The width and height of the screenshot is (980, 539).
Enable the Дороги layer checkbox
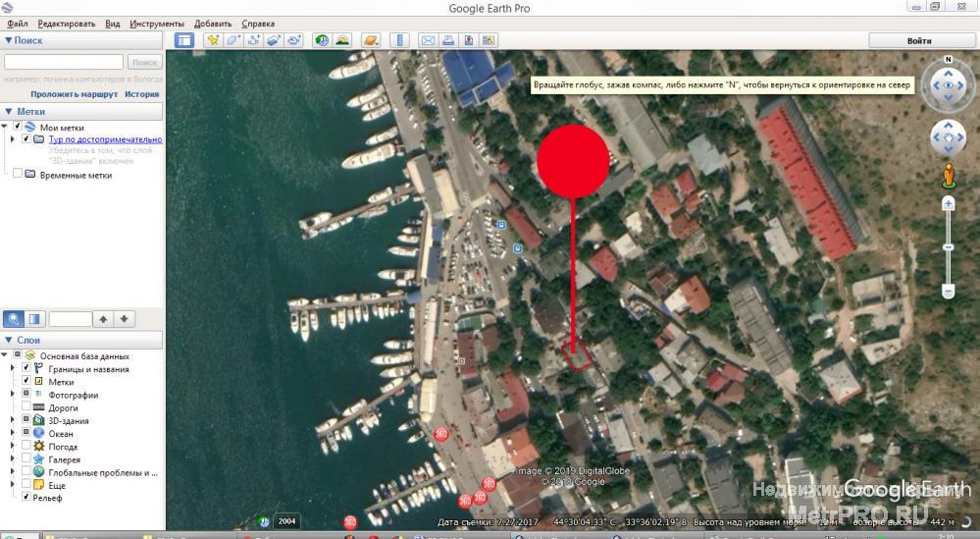click(26, 406)
